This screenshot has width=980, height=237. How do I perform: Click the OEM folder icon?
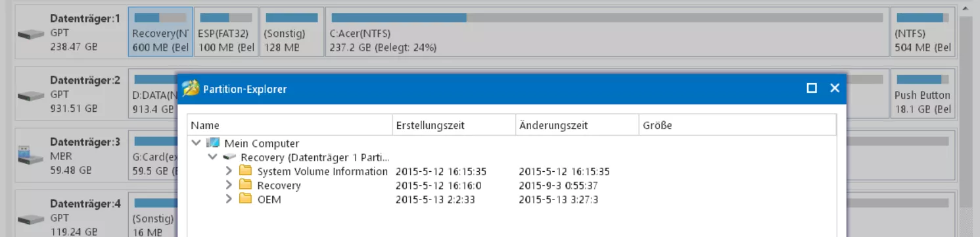(x=245, y=199)
